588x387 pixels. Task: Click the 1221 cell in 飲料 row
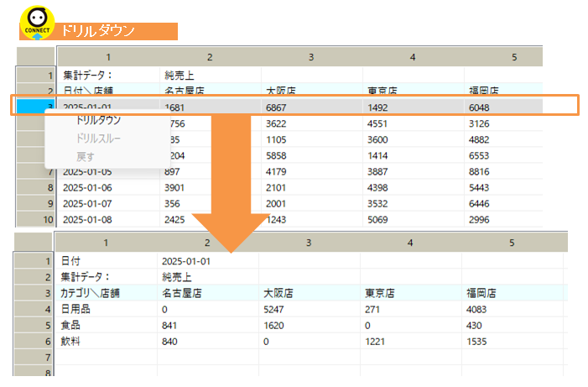(x=411, y=342)
